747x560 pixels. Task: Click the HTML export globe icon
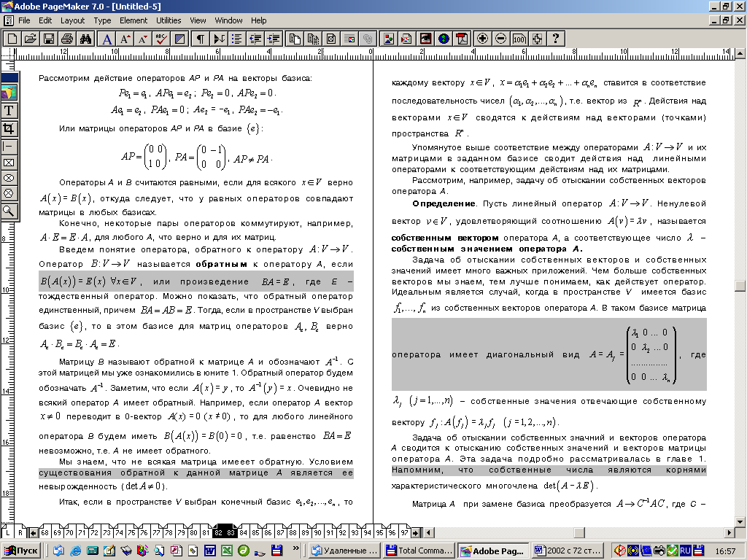(x=444, y=39)
